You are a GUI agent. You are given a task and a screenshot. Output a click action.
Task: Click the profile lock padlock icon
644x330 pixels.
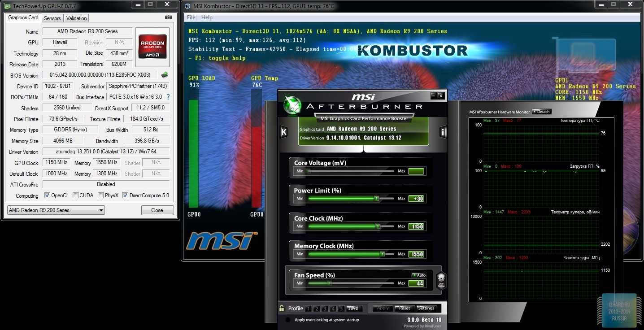(282, 308)
